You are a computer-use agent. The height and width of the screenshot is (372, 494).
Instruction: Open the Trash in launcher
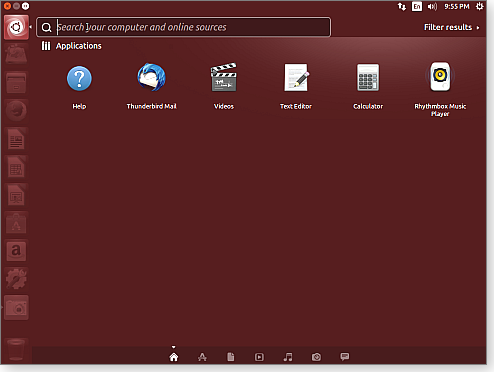(x=16, y=349)
